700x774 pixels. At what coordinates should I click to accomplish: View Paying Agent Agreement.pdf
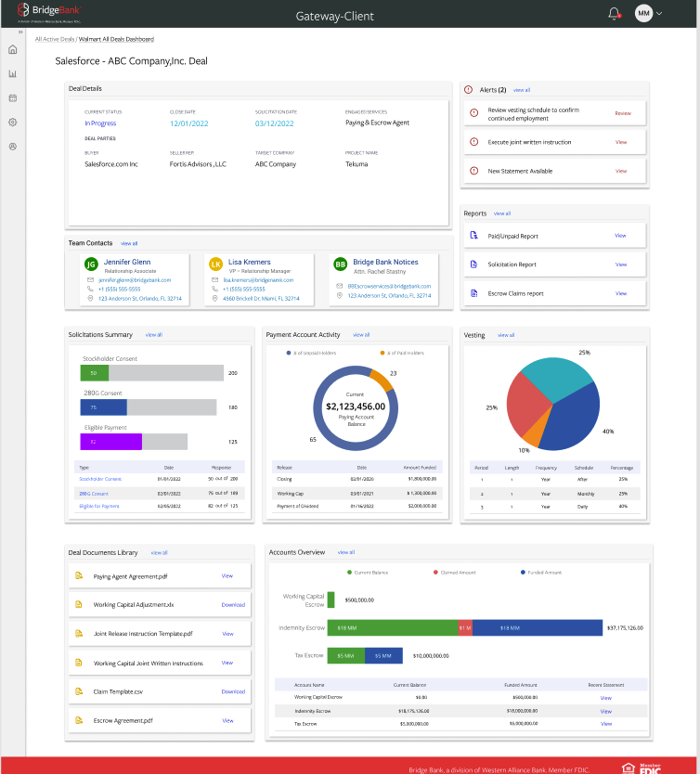(227, 576)
